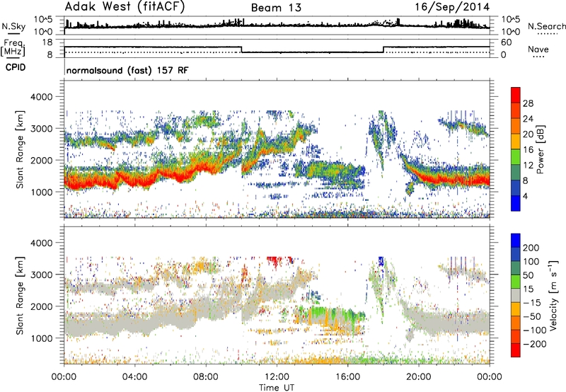Viewport: 566px width, 392px height.
Task: Pick the dark green segment of Velocity colorbar
Action: pyautogui.click(x=516, y=268)
